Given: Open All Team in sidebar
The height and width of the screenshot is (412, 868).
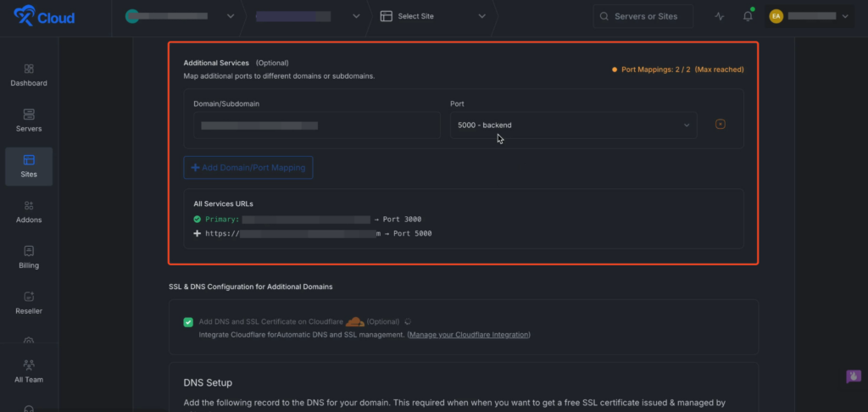Looking at the screenshot, I should [x=29, y=371].
